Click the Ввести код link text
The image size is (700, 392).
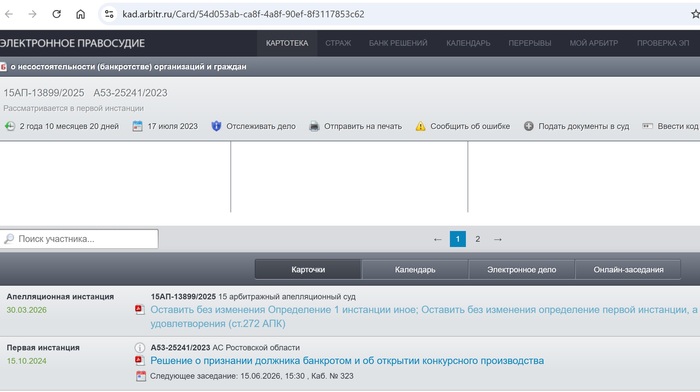pyautogui.click(x=678, y=126)
